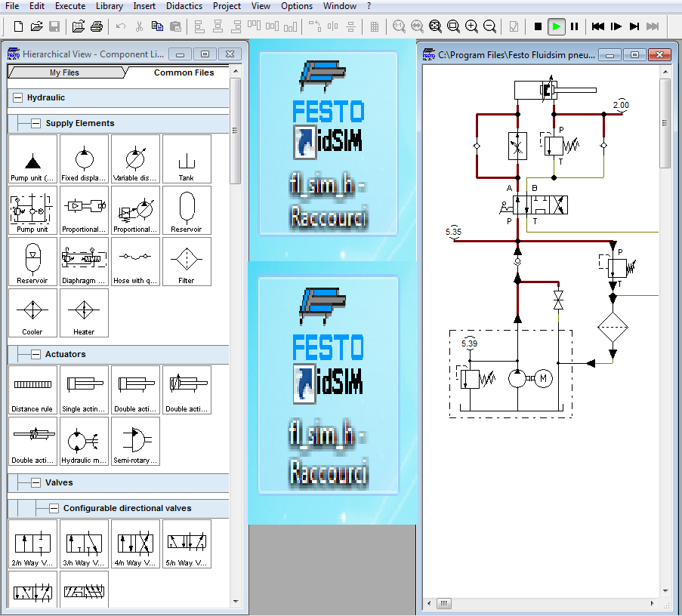Print the circuit diagram
This screenshot has width=682, height=616.
pyautogui.click(x=97, y=26)
